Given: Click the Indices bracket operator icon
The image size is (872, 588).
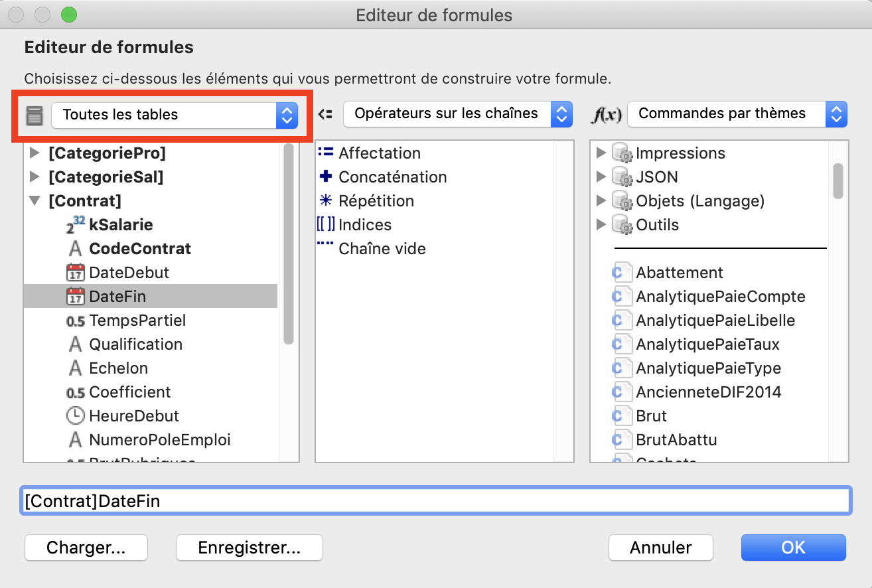Looking at the screenshot, I should tap(326, 225).
